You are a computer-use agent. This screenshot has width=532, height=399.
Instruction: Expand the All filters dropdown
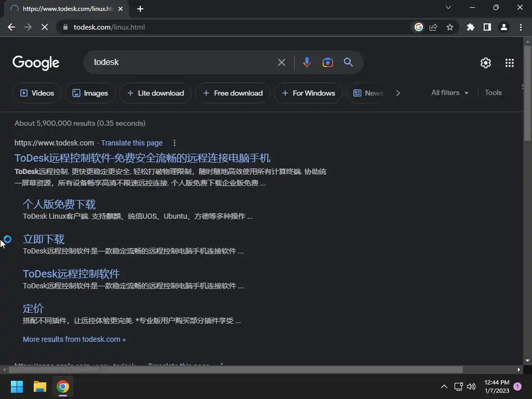click(450, 92)
